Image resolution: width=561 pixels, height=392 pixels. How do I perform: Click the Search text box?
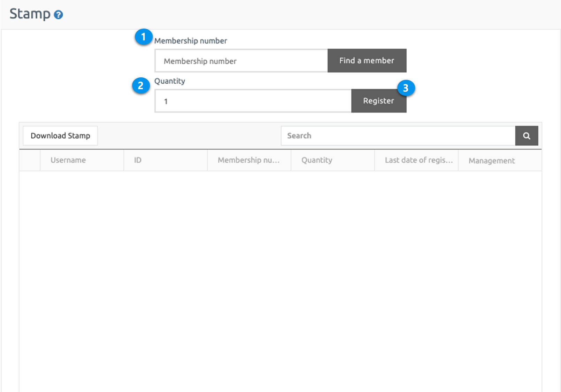[398, 136]
